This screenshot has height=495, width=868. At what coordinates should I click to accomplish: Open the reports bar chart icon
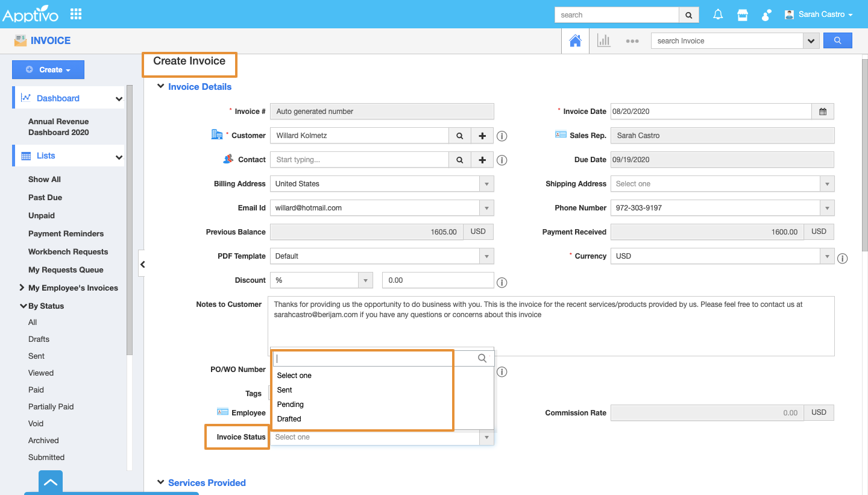tap(603, 40)
